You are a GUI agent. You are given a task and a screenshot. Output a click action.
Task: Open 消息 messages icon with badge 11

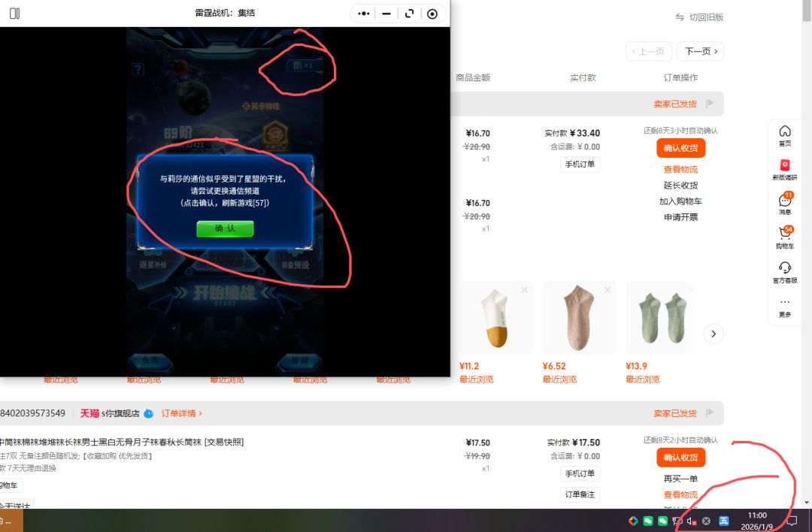click(x=785, y=204)
